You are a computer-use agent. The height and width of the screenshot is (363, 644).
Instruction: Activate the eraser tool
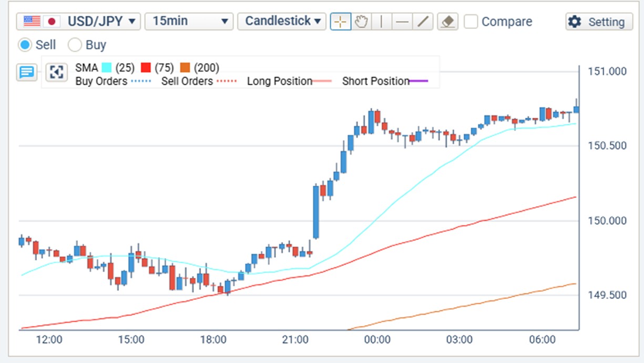pyautogui.click(x=448, y=22)
